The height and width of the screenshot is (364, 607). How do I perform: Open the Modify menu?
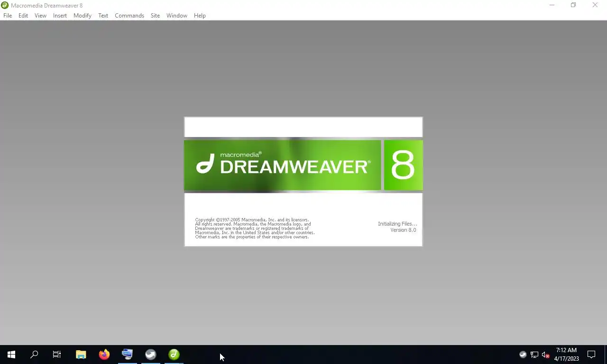(x=83, y=16)
